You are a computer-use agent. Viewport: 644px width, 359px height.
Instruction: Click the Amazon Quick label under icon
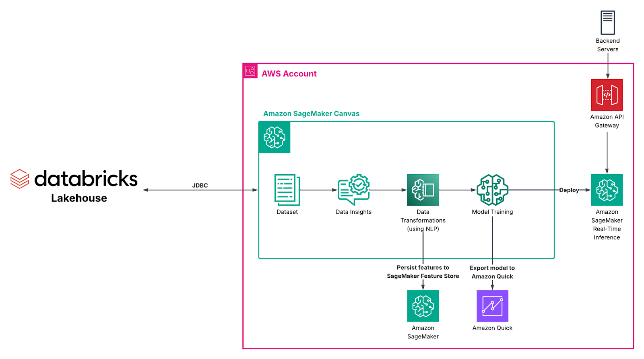pyautogui.click(x=492, y=328)
